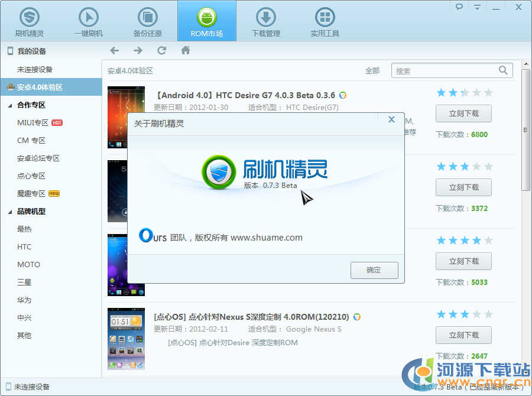Click the scroll up arrow of ROM list
The height and width of the screenshot is (396, 532).
click(526, 64)
